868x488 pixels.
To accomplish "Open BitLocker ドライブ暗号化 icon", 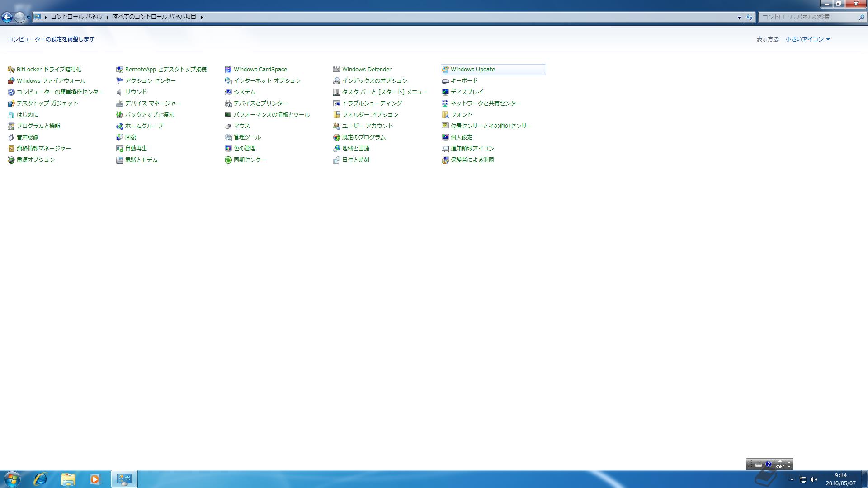I will (x=11, y=70).
